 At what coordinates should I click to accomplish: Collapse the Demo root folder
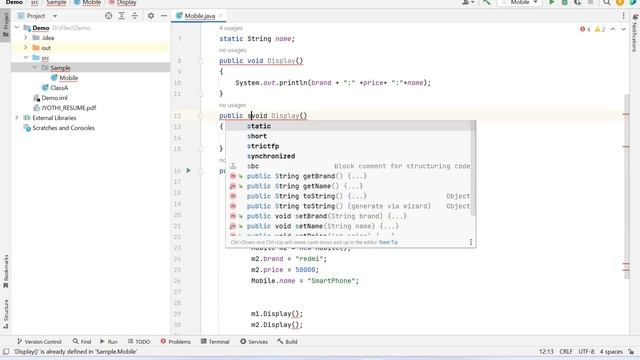17,28
